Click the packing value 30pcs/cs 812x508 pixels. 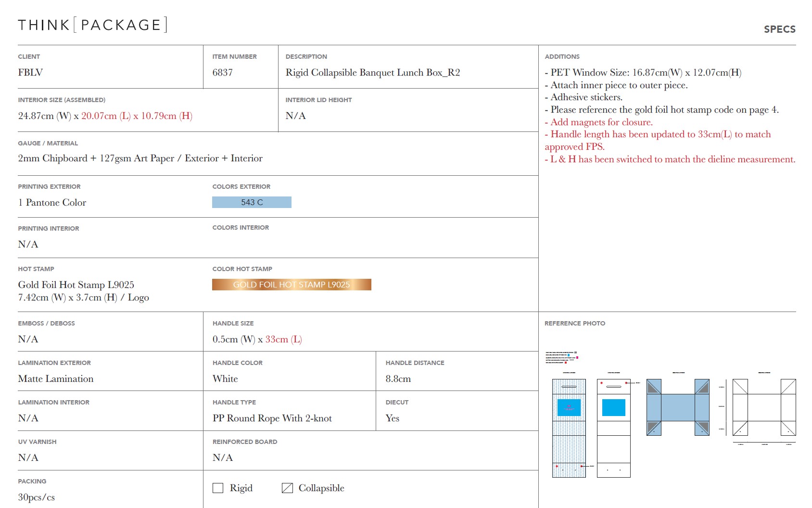click(x=37, y=497)
